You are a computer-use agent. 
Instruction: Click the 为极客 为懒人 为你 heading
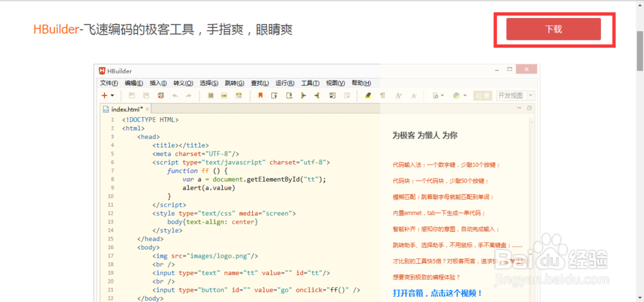(424, 136)
